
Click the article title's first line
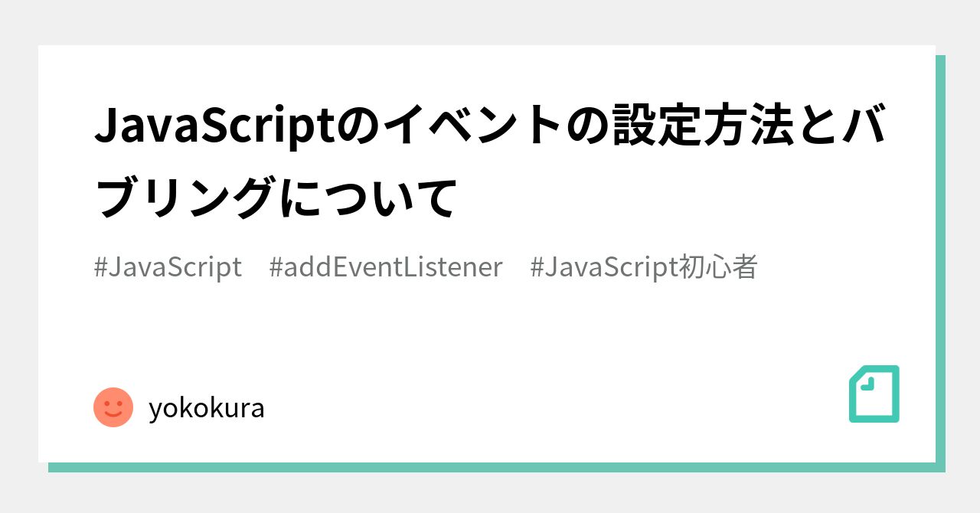(x=491, y=126)
